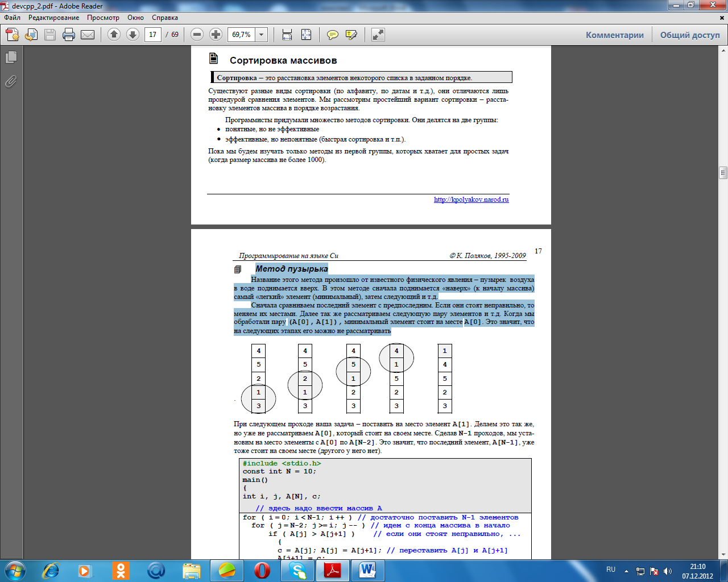
Task: Go to the previous page arrow
Action: point(114,35)
